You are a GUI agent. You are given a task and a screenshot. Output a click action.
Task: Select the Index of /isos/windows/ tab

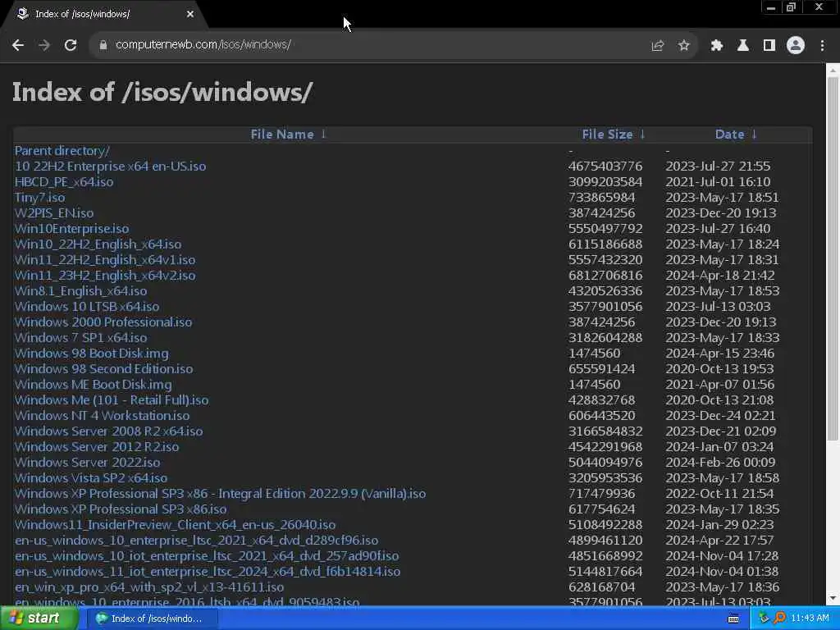[x=104, y=15]
